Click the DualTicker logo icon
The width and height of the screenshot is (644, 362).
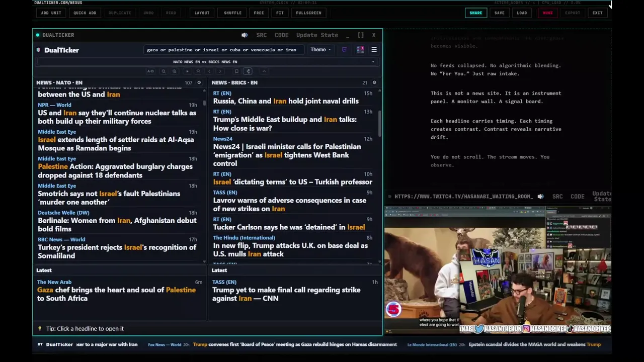[39, 50]
